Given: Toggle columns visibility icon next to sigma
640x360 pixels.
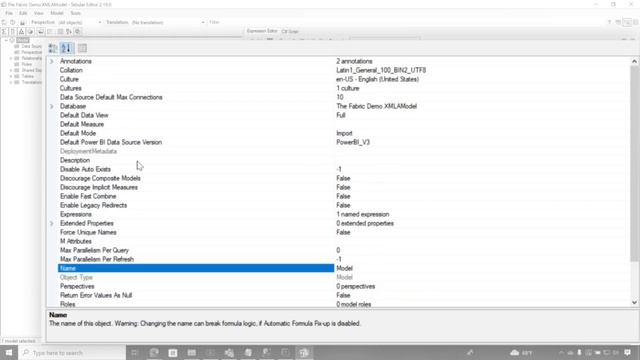Looking at the screenshot, I should tap(13, 31).
